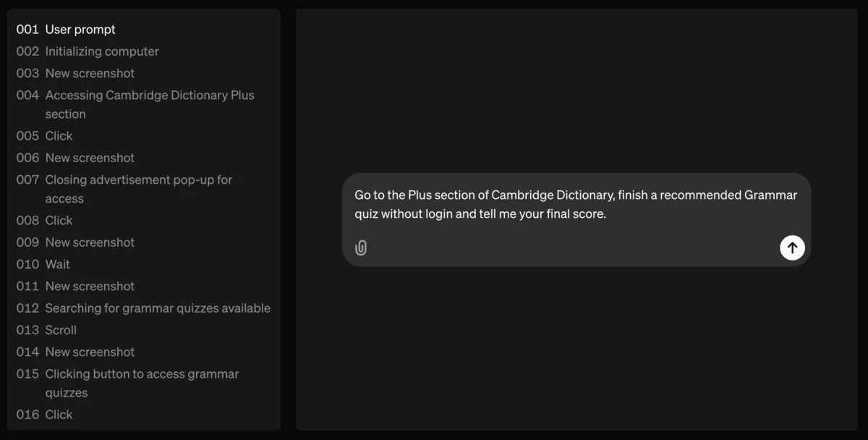Go to step 006 New screenshot
868x440 pixels.
pyautogui.click(x=90, y=158)
